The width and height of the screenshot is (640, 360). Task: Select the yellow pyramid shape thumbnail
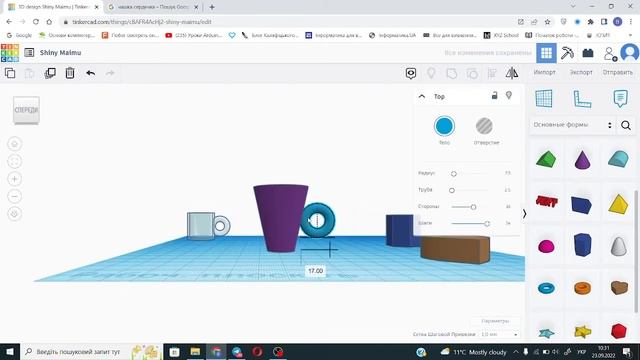(618, 204)
